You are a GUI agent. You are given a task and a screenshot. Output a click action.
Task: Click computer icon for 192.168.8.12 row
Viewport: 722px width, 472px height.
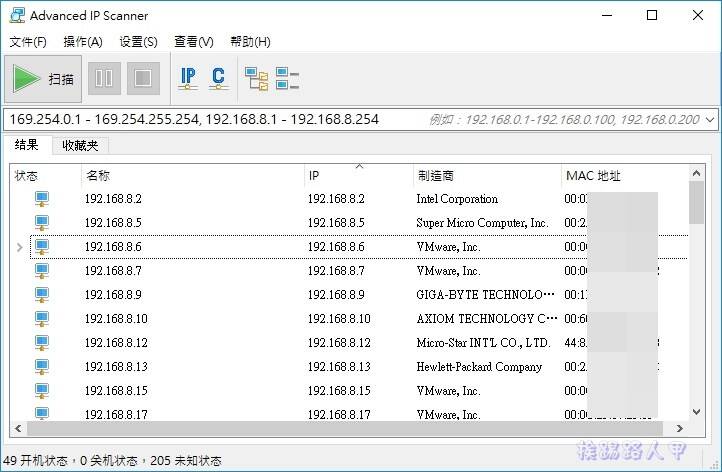pyautogui.click(x=42, y=343)
